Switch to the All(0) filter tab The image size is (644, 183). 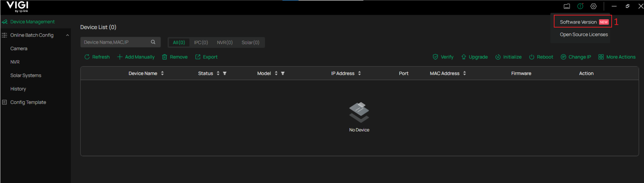pyautogui.click(x=179, y=42)
